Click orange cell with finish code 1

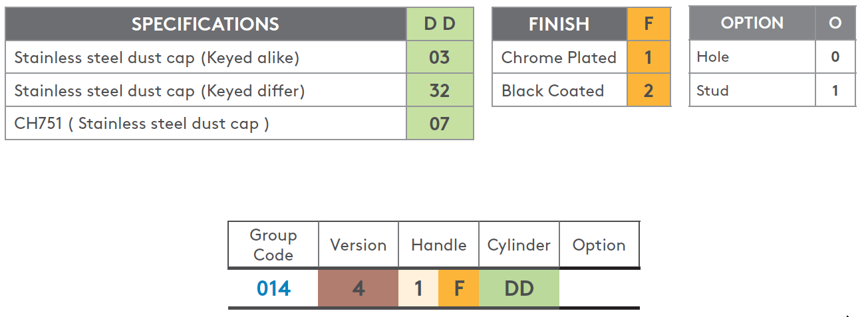tap(649, 57)
